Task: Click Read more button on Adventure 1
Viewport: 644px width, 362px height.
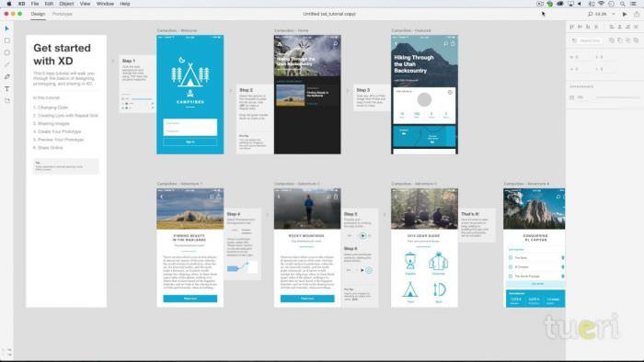Action: tap(190, 299)
